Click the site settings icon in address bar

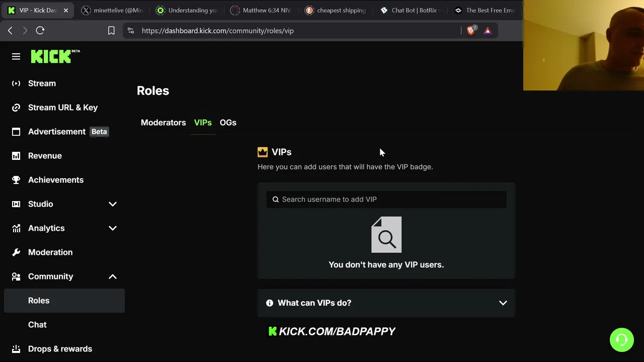(x=131, y=31)
